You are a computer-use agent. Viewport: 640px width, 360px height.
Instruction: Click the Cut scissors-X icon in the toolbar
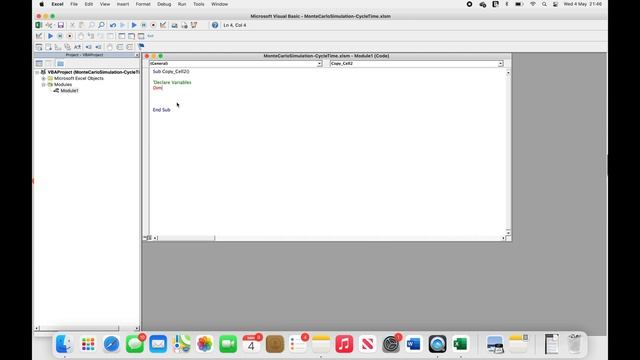point(72,25)
